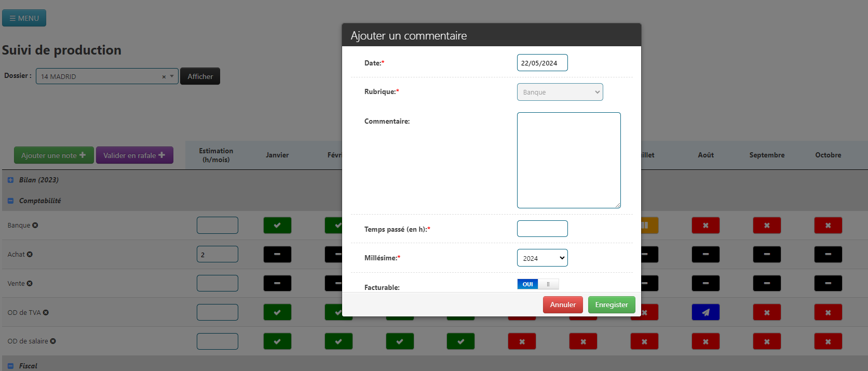Screen dimensions: 868x371
Task: Open the Millésime 2024 dropdown
Action: pos(542,258)
